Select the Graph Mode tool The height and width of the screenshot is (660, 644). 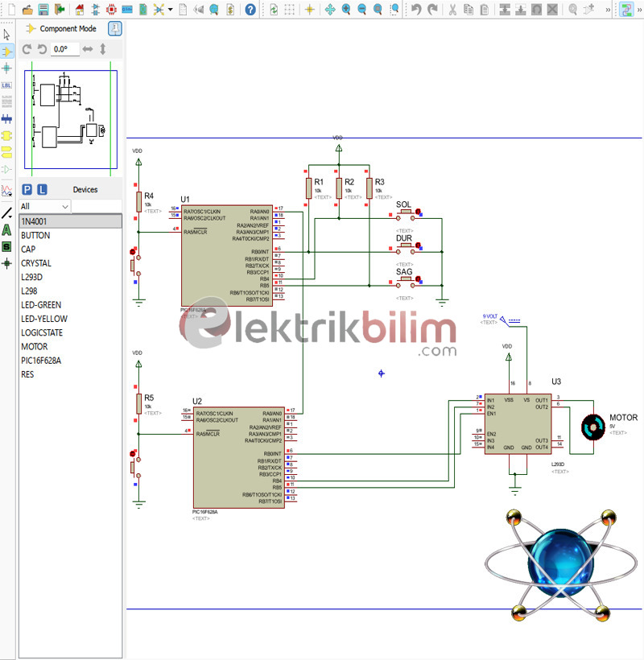tap(6, 189)
